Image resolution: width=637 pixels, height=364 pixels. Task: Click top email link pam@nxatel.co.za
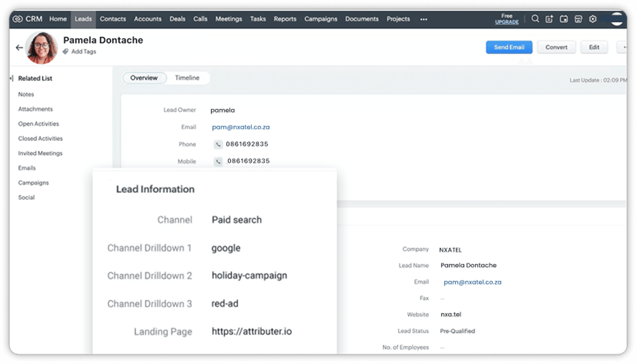pyautogui.click(x=241, y=127)
